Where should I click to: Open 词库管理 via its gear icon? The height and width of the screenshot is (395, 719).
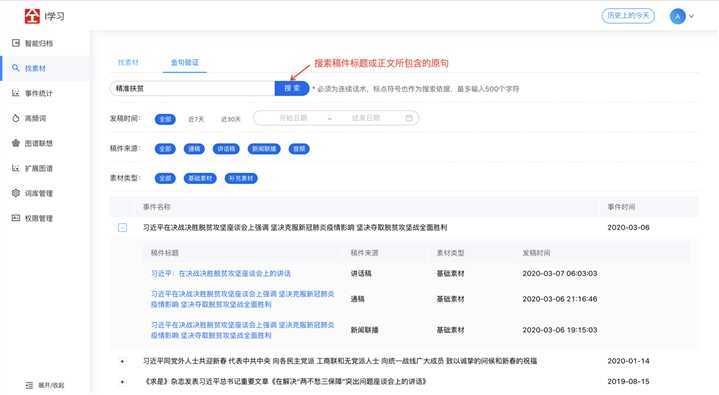(16, 193)
